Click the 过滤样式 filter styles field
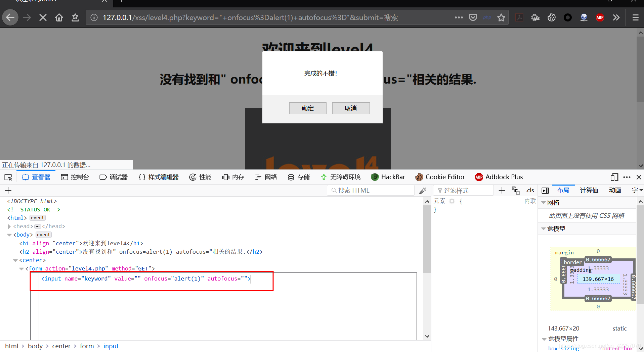The width and height of the screenshot is (644, 352). tap(463, 191)
